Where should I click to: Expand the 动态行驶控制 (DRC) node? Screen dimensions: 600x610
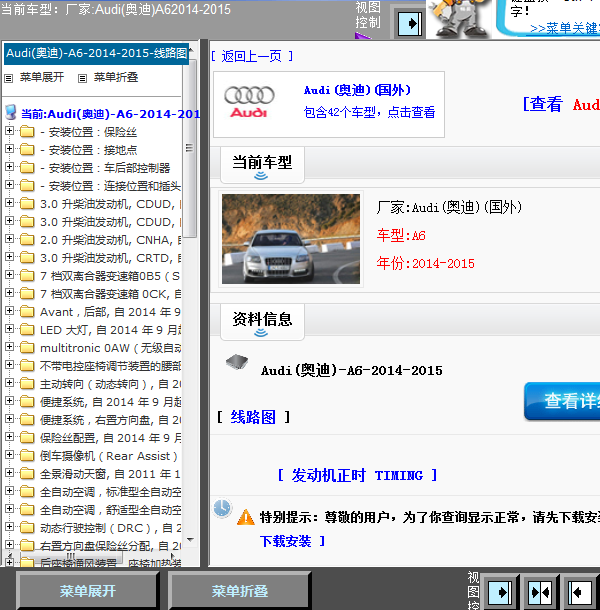9,527
